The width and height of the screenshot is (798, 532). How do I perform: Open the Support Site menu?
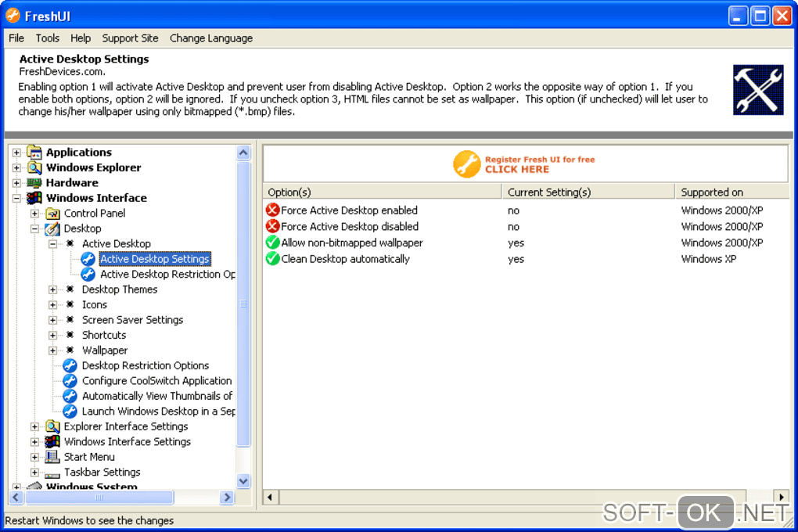131,38
